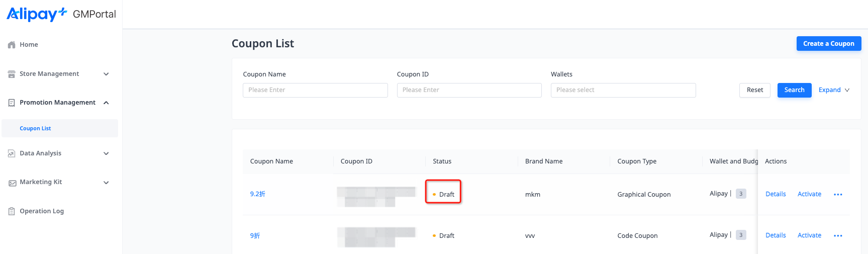
Task: Click the Marketing Kit image icon
Action: pyautogui.click(x=12, y=183)
